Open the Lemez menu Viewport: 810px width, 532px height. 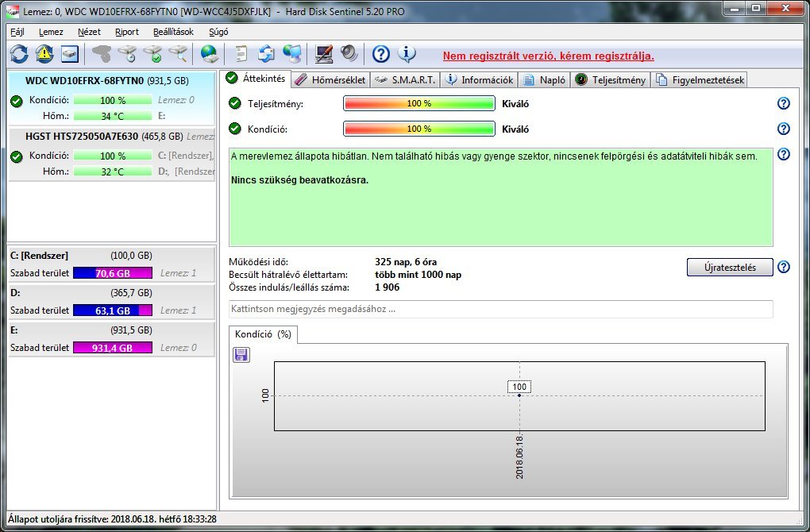pyautogui.click(x=51, y=32)
